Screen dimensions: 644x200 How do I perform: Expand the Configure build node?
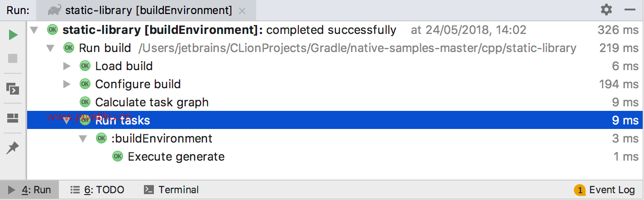point(67,84)
